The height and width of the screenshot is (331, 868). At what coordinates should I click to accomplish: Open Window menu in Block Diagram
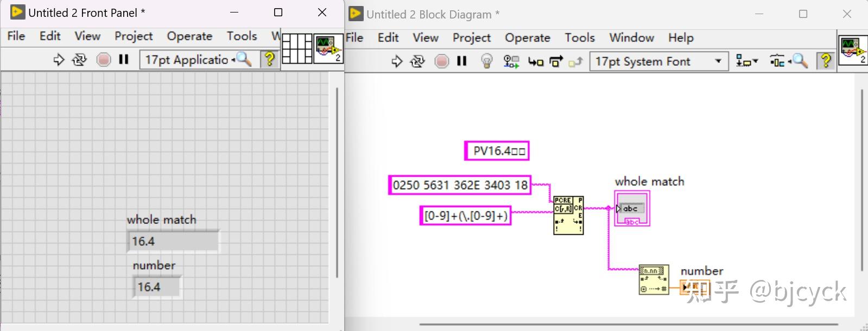click(631, 38)
